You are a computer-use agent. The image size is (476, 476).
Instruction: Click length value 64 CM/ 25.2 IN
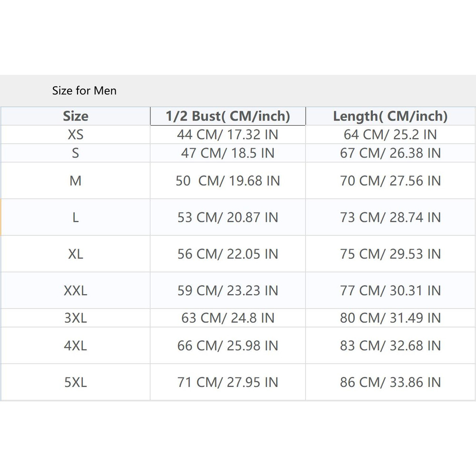(390, 135)
